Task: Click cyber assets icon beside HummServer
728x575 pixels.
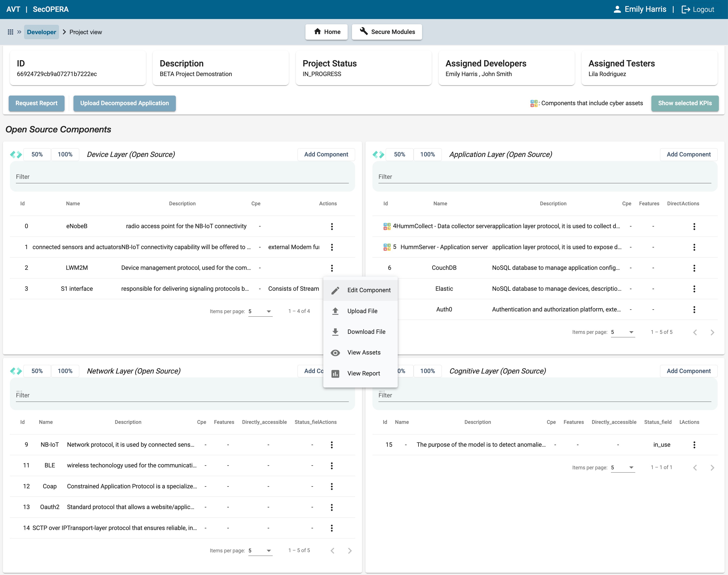Action: coord(387,247)
